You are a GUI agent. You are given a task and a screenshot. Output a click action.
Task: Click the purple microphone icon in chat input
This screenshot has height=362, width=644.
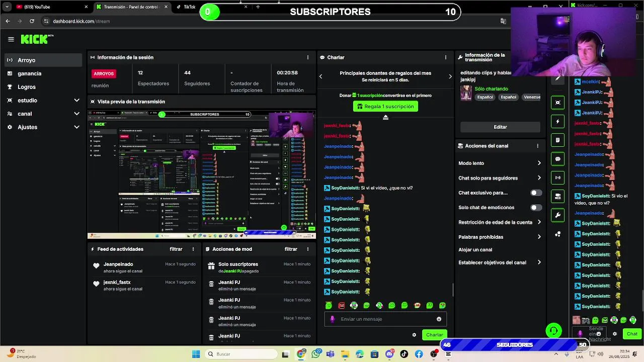[x=332, y=319]
